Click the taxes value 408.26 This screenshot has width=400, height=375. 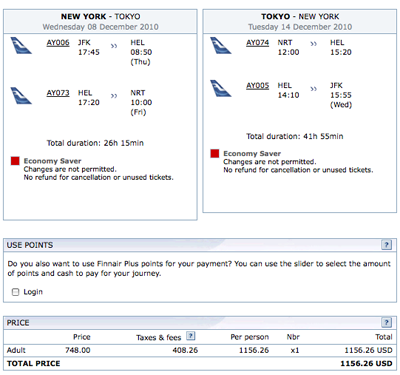click(x=185, y=350)
